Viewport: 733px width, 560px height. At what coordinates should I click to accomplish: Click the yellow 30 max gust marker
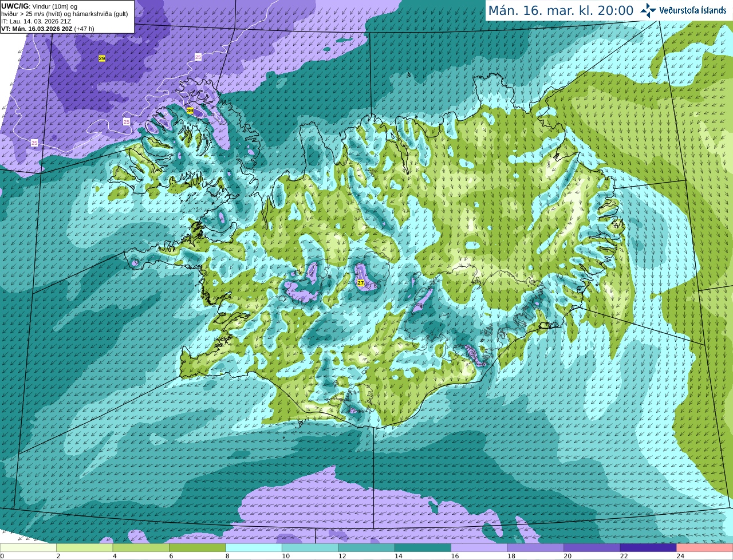pos(190,111)
